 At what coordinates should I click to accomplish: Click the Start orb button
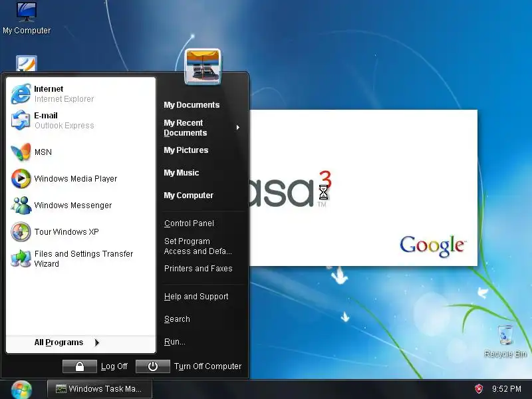click(x=21, y=390)
